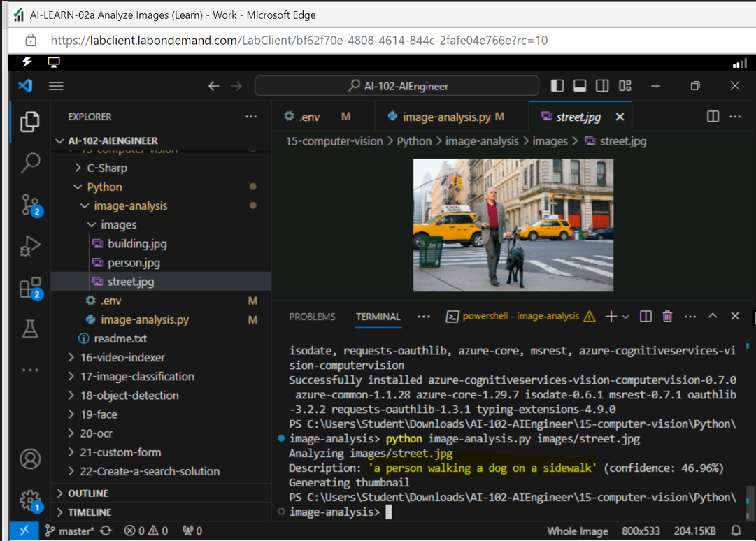Open the Manage gear menu
This screenshot has width=756, height=541.
[31, 501]
